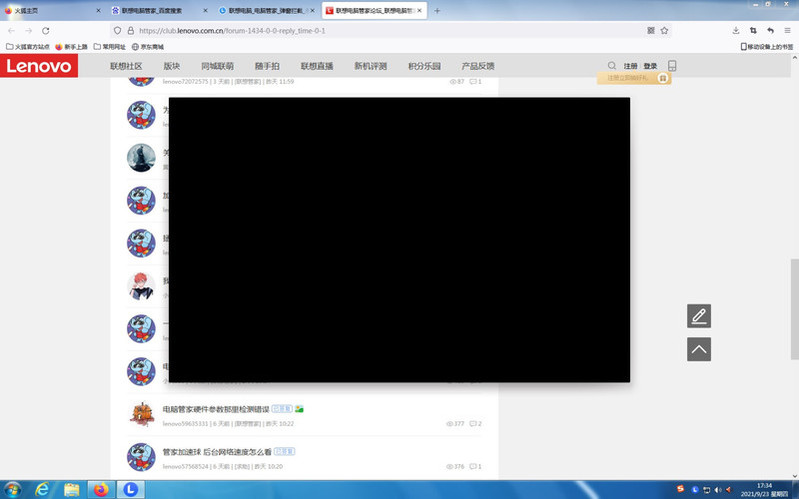The width and height of the screenshot is (799, 499).
Task: Click the pencil write-post floating button
Action: tap(699, 316)
